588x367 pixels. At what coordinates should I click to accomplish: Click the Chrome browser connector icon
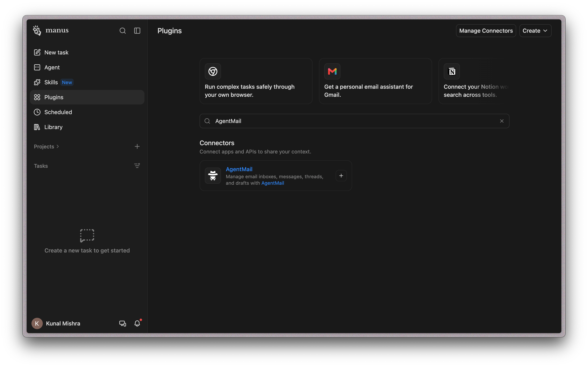(213, 71)
